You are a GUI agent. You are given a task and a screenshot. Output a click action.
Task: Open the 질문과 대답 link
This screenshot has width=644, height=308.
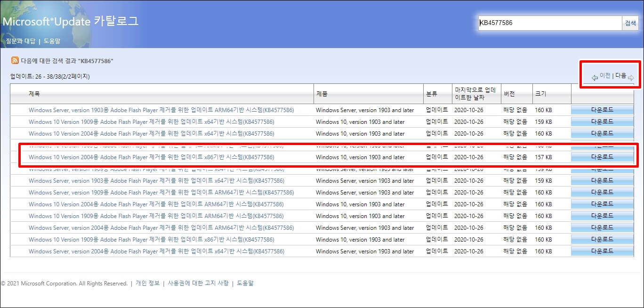point(20,41)
